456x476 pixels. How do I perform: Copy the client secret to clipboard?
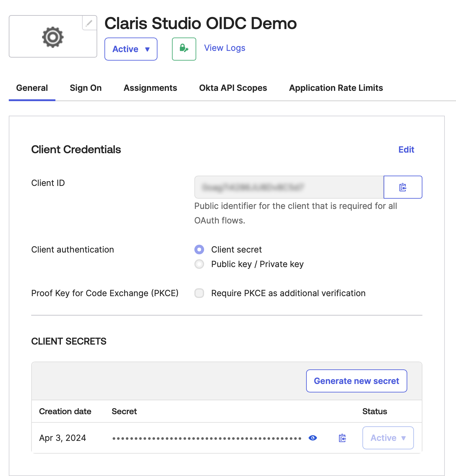(x=342, y=438)
